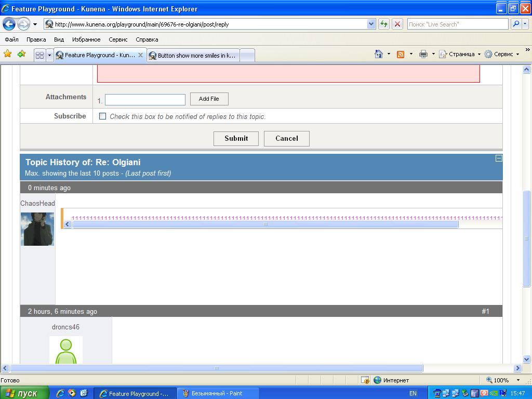This screenshot has width=532, height=399.
Task: Enable the Subscribe notification checkbox
Action: tap(102, 116)
